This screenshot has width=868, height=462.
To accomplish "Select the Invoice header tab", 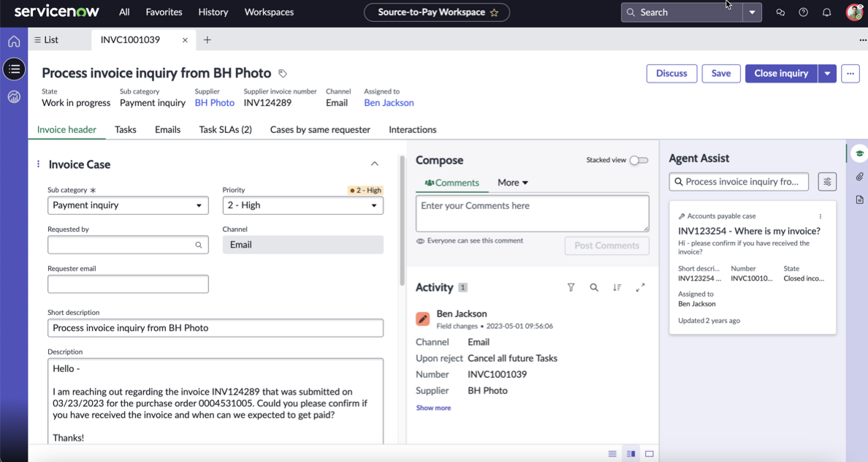I will 66,129.
